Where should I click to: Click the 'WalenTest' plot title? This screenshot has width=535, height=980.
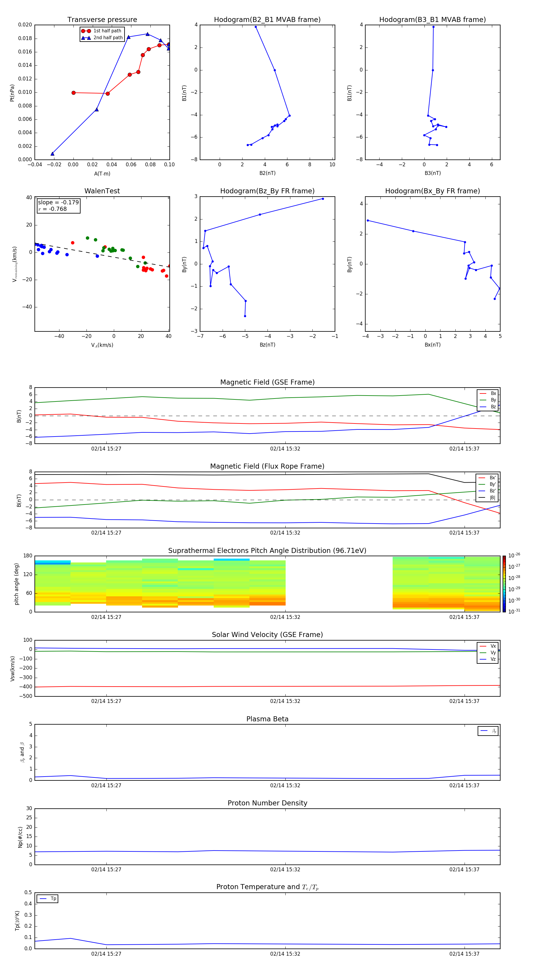(102, 191)
